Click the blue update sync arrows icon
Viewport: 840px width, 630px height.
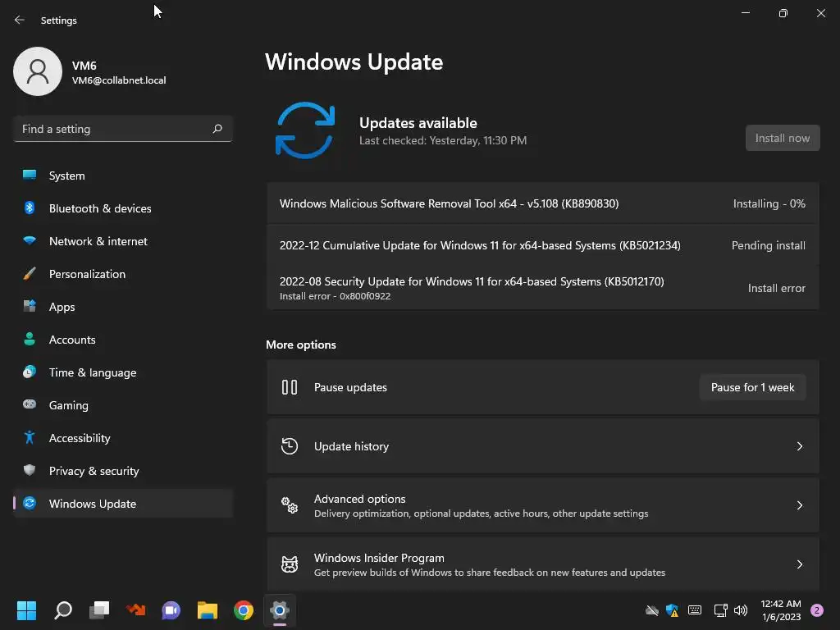[x=305, y=130]
